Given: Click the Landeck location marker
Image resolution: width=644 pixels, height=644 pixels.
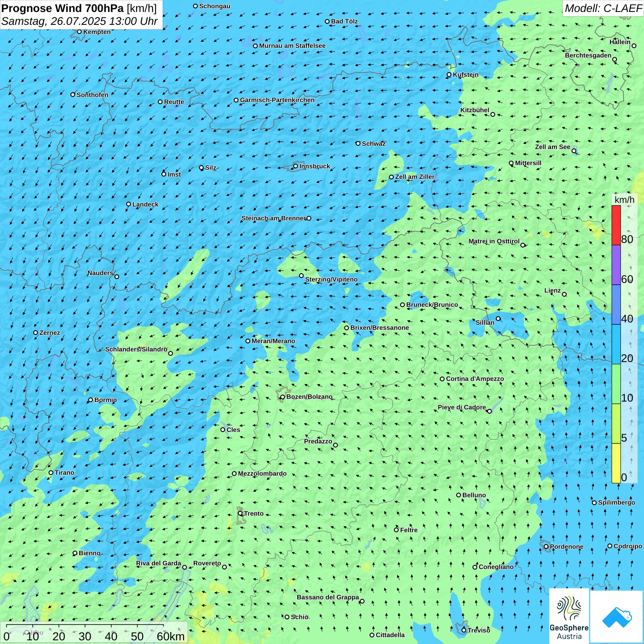Looking at the screenshot, I should [128, 204].
